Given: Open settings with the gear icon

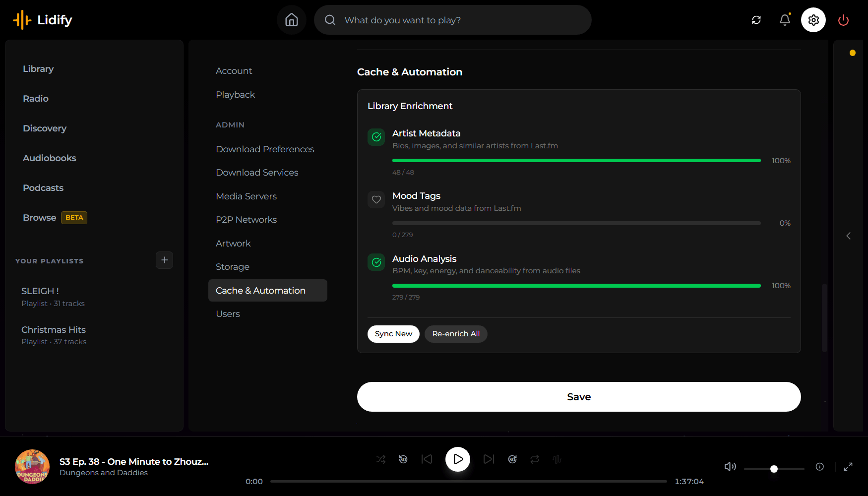Looking at the screenshot, I should 813,20.
